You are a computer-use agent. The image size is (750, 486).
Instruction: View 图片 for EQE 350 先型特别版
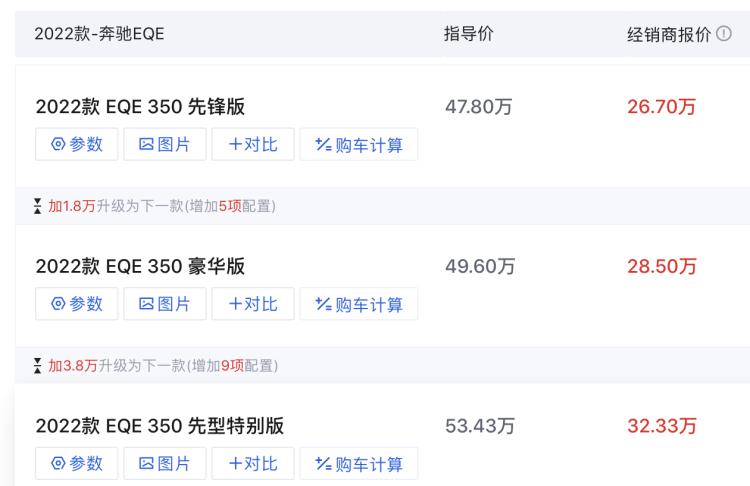[164, 464]
